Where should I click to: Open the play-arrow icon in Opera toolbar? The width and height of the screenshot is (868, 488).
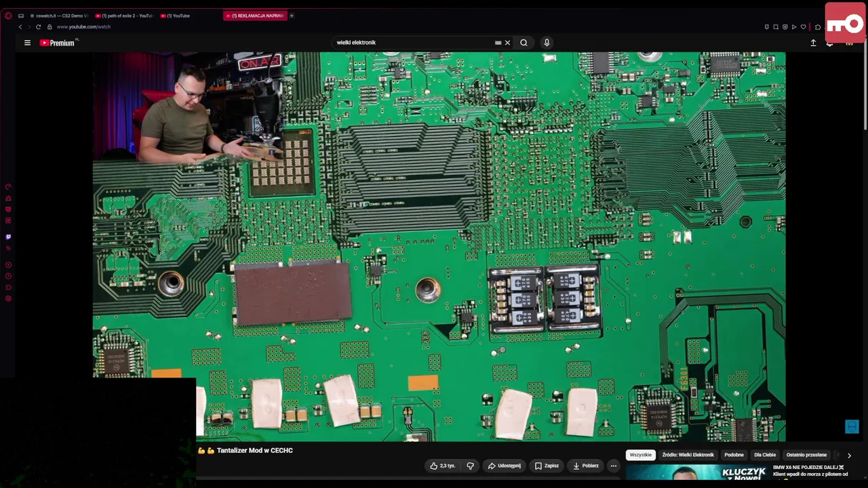point(794,27)
